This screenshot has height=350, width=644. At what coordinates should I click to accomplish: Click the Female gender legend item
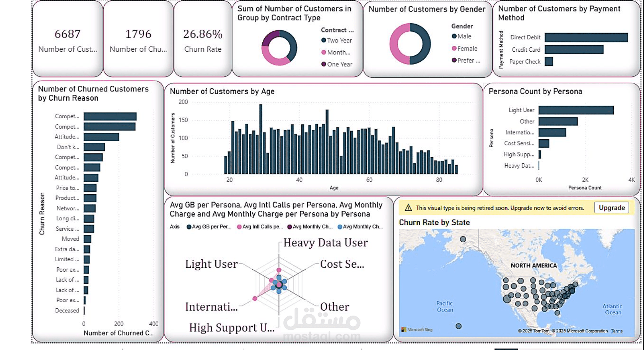465,49
